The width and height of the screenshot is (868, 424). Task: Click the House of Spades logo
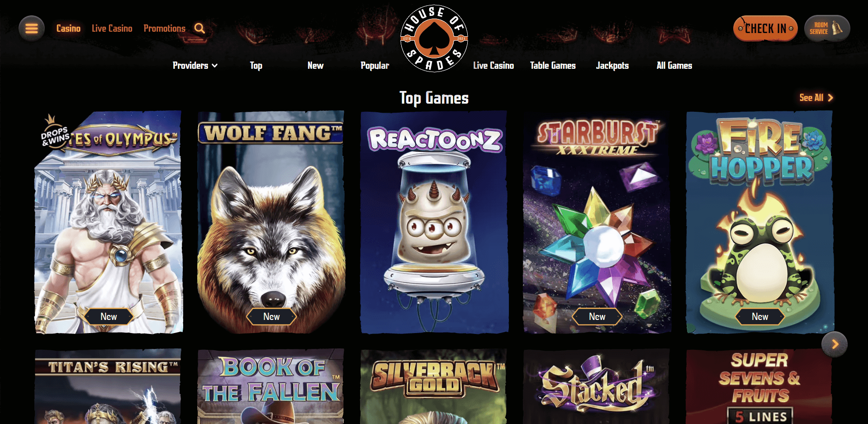pyautogui.click(x=434, y=38)
